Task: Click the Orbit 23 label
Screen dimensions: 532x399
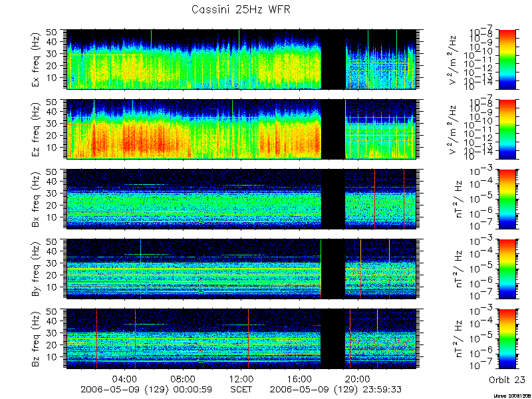Action: click(507, 380)
